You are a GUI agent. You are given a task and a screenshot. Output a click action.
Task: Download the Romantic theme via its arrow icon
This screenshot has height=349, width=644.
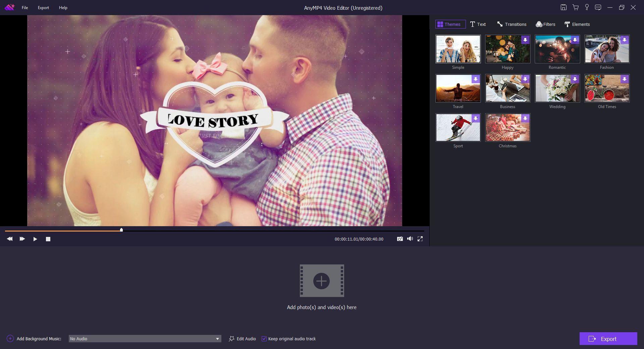click(576, 40)
